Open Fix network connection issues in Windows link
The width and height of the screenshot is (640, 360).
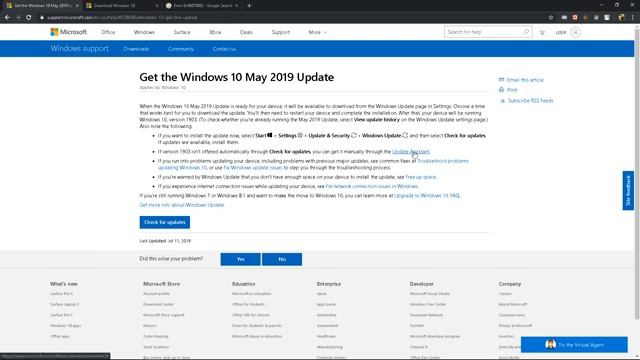coord(372,186)
